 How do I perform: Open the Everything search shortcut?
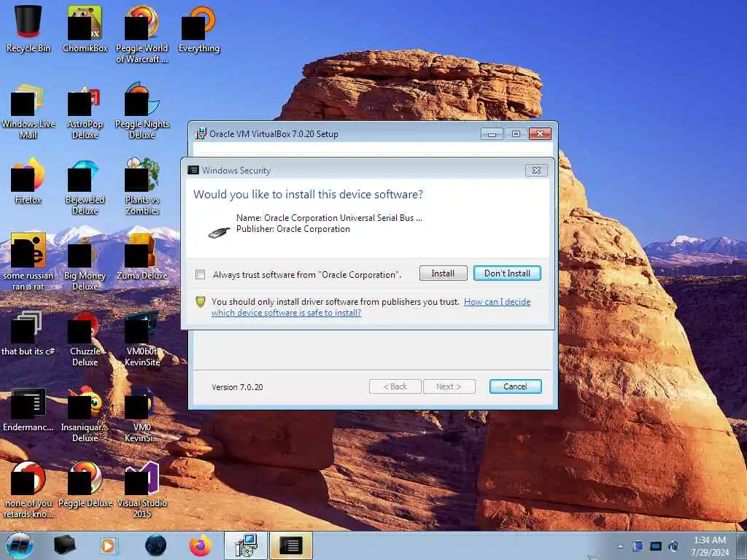(x=199, y=28)
